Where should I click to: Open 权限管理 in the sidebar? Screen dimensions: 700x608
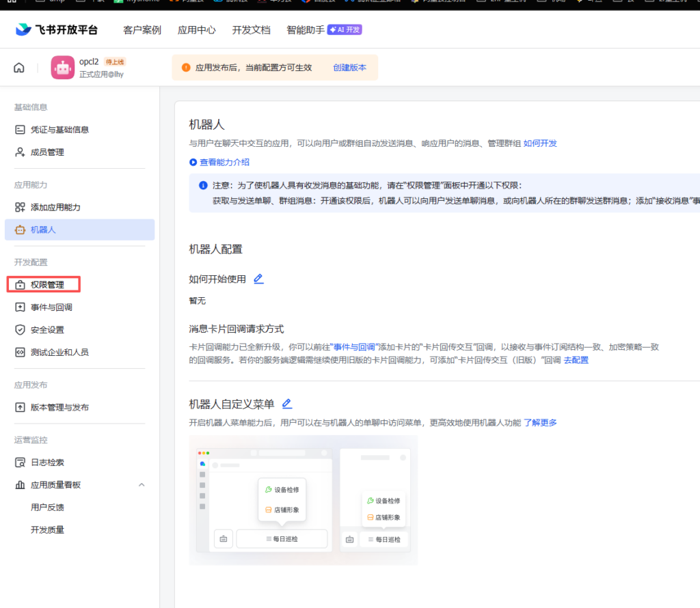point(47,285)
